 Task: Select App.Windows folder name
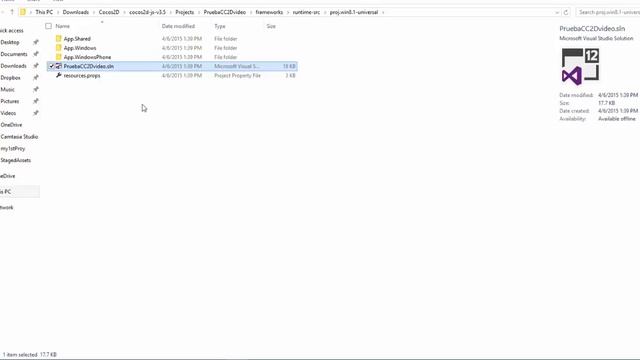[x=80, y=48]
